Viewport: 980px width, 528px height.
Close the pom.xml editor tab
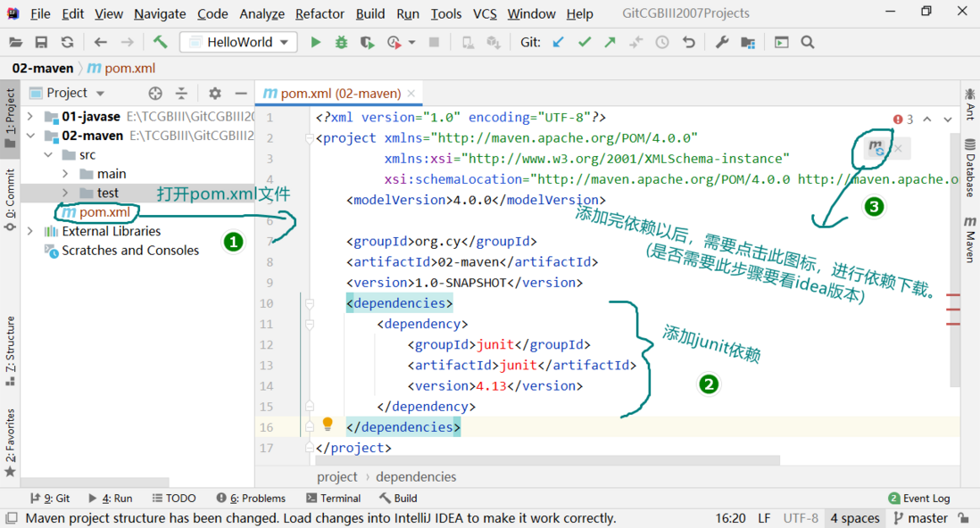(411, 93)
